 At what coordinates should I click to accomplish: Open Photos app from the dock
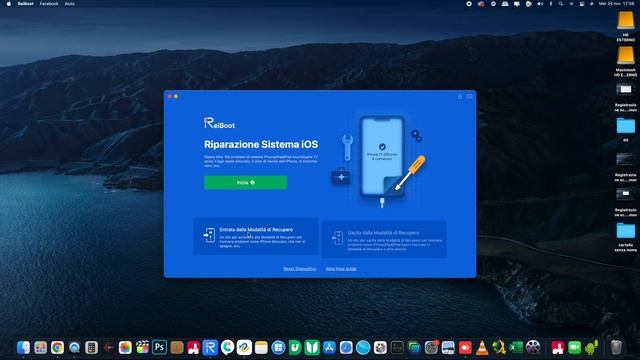pos(125,347)
